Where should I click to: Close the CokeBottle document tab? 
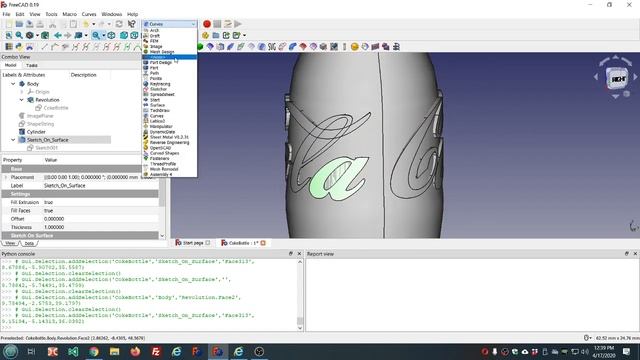tap(263, 243)
